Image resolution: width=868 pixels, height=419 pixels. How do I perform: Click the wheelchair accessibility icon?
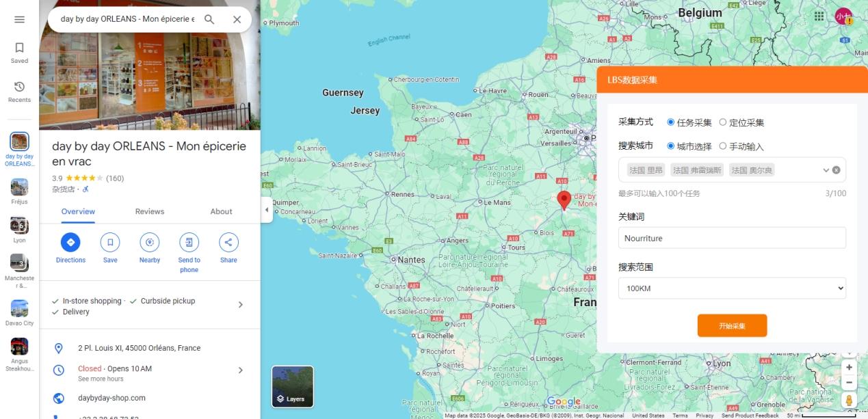point(86,189)
